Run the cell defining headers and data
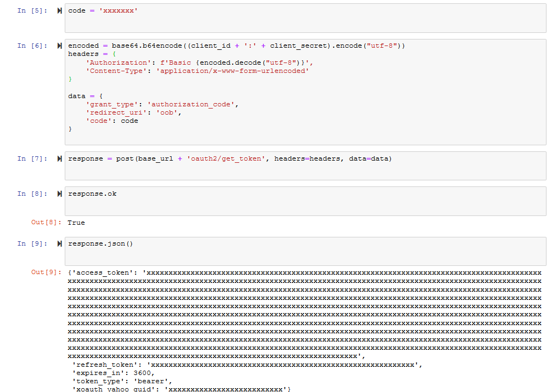The width and height of the screenshot is (552, 392). click(59, 45)
